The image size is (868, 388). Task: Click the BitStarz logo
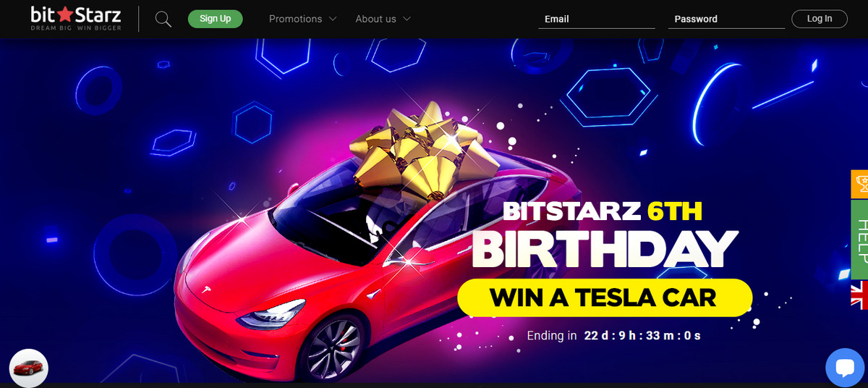coord(75,18)
